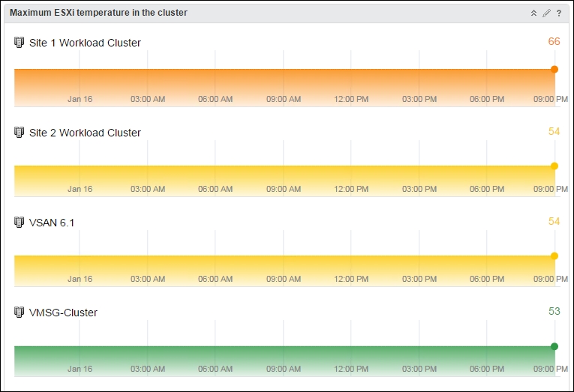Open the Site 1 Workload Cluster label
Viewport: 574px width, 392px height.
point(85,43)
